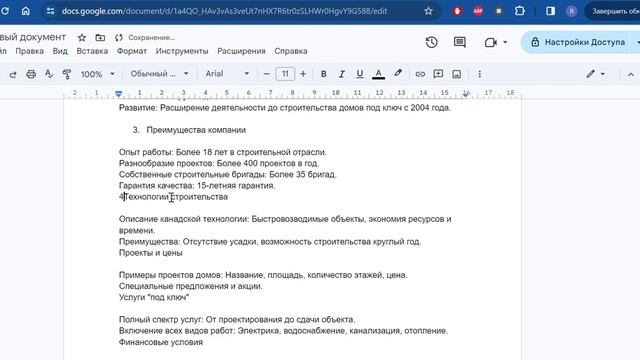This screenshot has height=360, width=640.
Task: Add a comment from toolbar
Action: click(x=438, y=74)
